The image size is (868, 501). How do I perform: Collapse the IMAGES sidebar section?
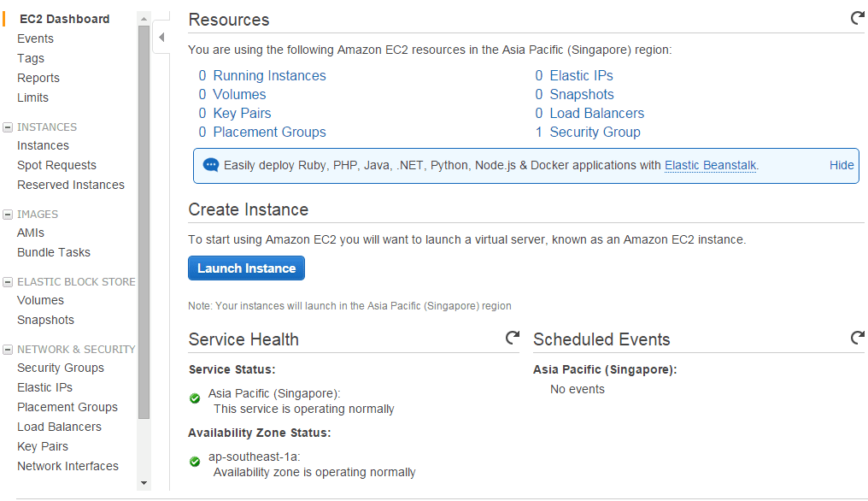8,215
